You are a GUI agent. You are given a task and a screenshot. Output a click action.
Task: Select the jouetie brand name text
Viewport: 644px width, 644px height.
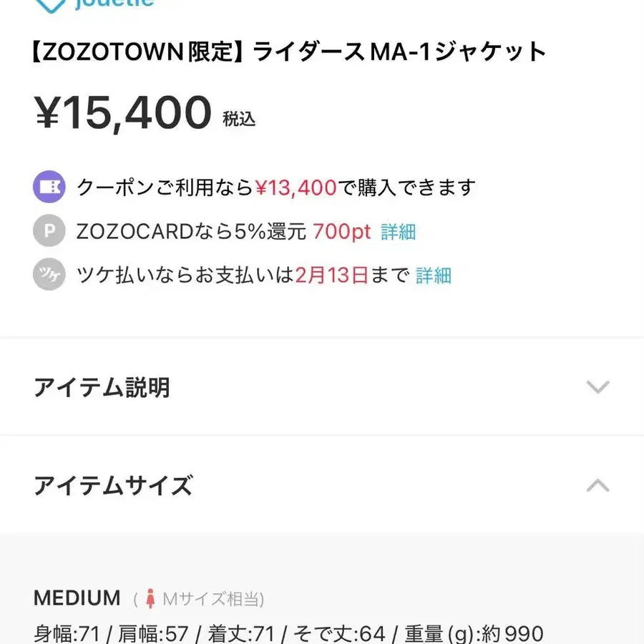coord(114,4)
